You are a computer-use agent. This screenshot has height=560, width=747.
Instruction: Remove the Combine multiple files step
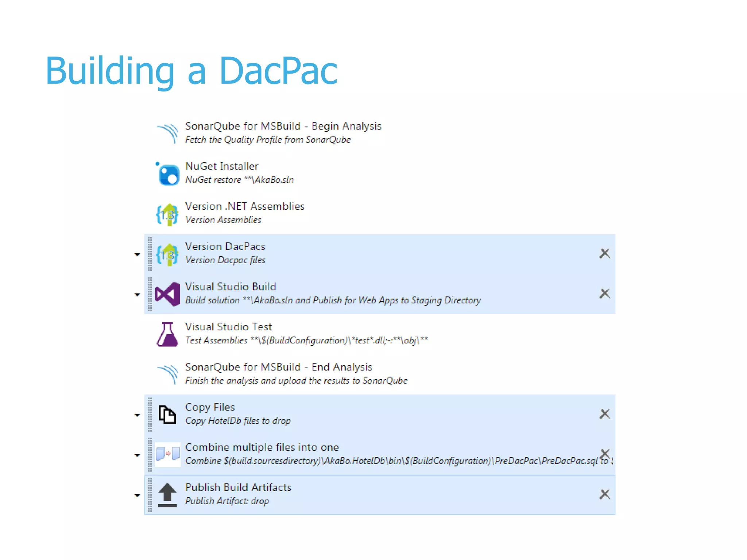coord(605,454)
